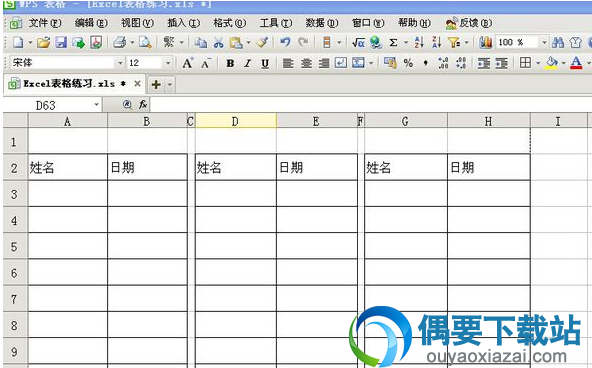Redo the last action
Screen dimensions: 592x368
point(303,42)
